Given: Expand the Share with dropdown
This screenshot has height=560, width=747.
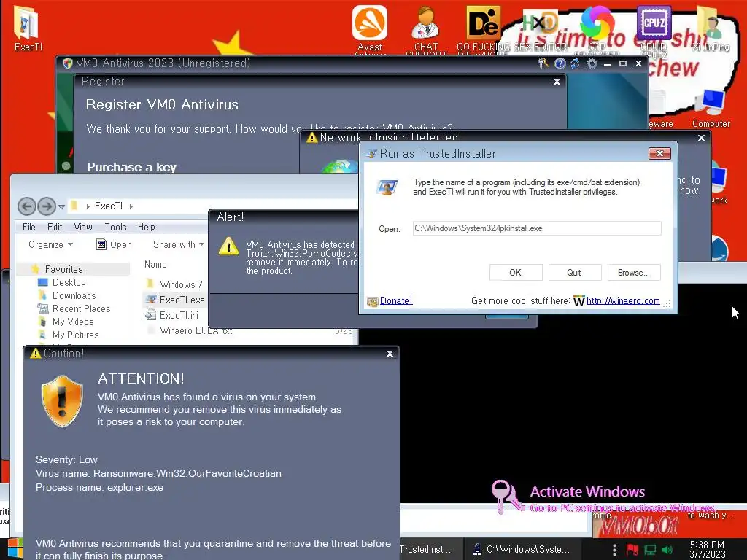Looking at the screenshot, I should click(178, 244).
